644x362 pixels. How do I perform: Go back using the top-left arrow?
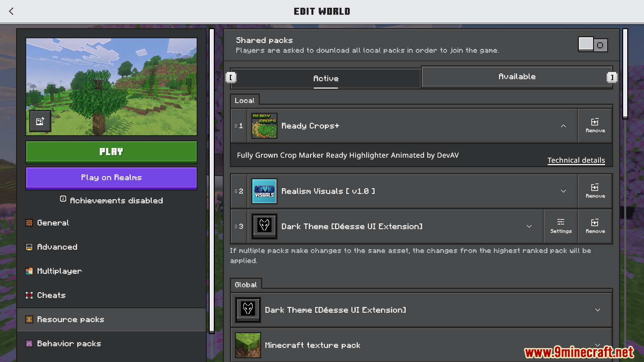(11, 11)
